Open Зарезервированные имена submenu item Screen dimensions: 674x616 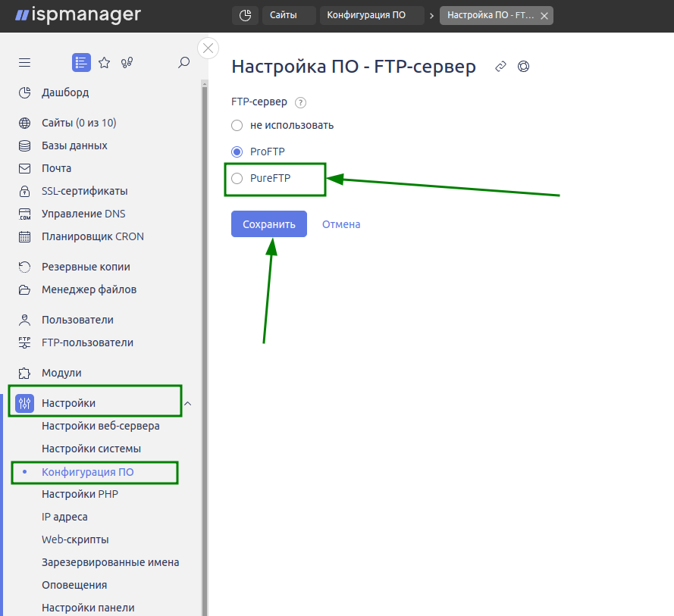pyautogui.click(x=111, y=563)
